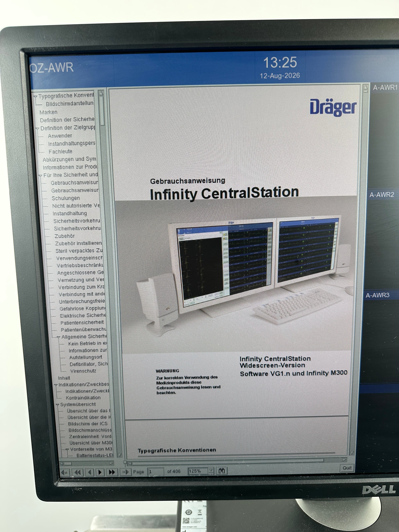The width and height of the screenshot is (399, 532).
Task: Open the Patientensicherheit entry
Action: pyautogui.click(x=82, y=322)
